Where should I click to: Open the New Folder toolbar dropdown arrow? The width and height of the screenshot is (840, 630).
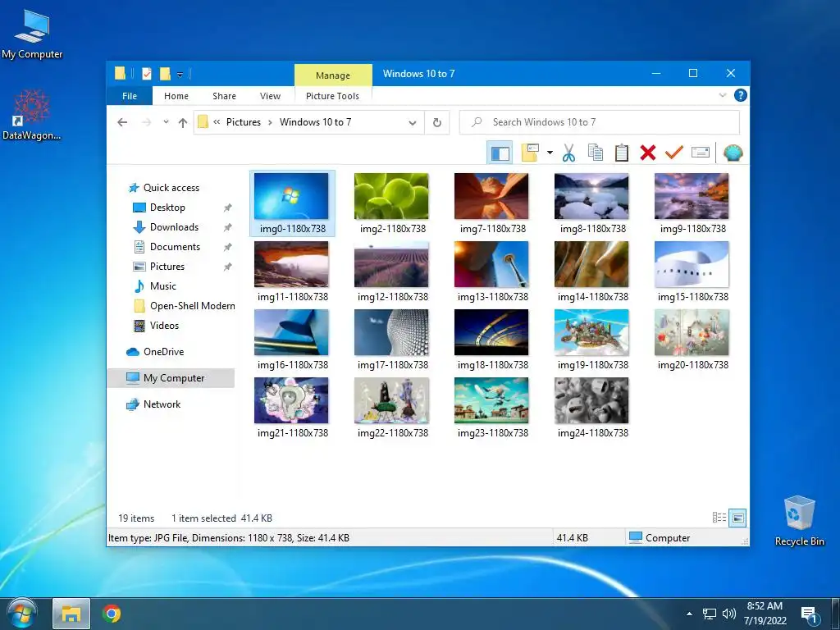[550, 153]
